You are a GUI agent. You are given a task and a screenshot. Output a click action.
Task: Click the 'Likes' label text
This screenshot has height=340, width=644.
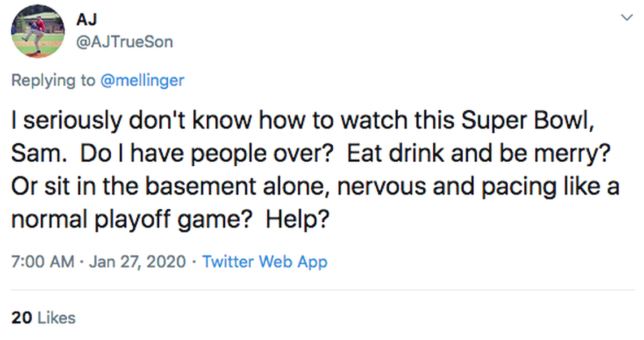coord(56,318)
